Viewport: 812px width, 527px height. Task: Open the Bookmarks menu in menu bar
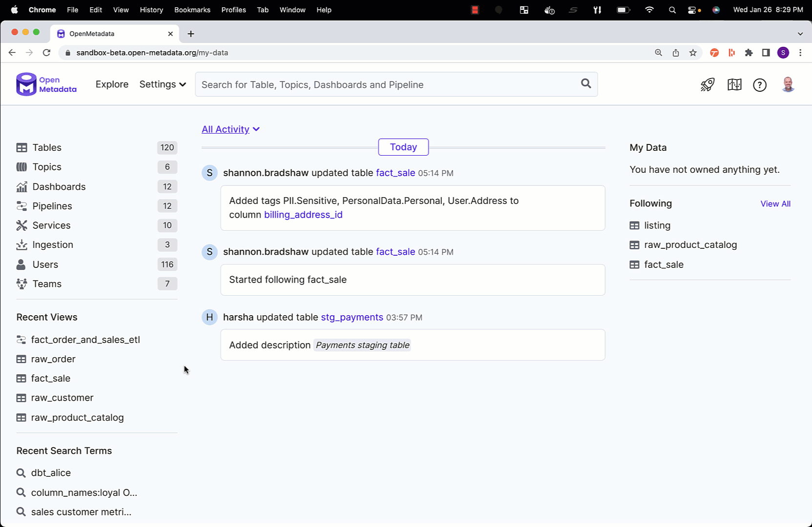(192, 10)
